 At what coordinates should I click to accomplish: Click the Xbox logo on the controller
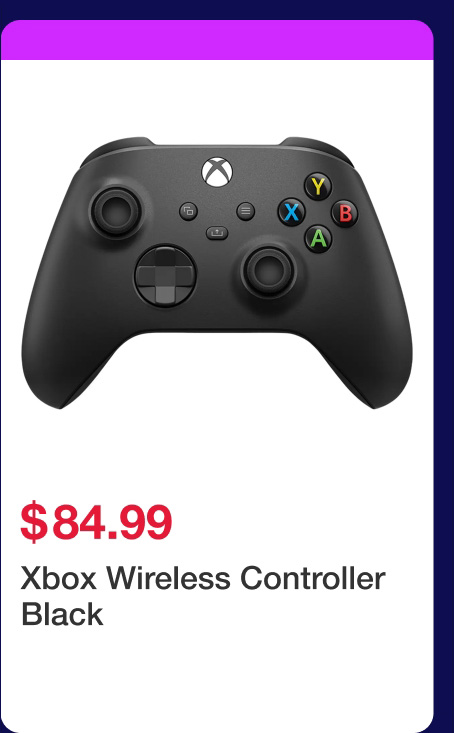point(217,172)
